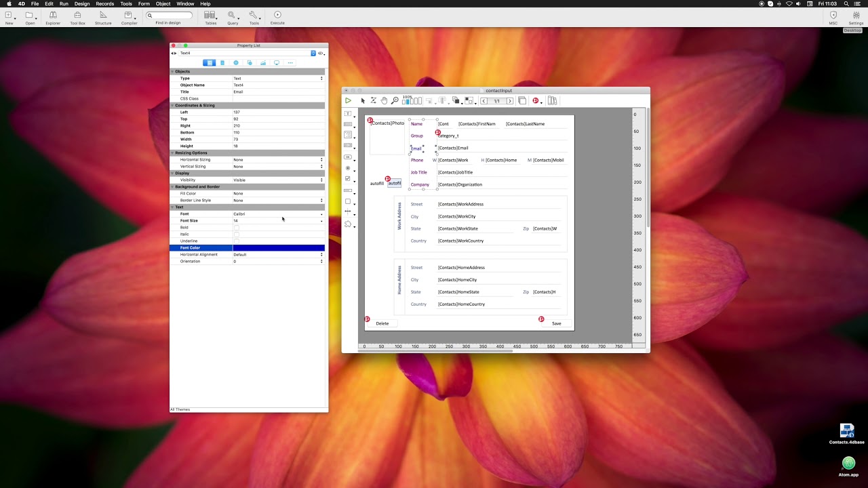This screenshot has width=868, height=488.
Task: Open the Visibility dropdown
Action: pos(279,180)
